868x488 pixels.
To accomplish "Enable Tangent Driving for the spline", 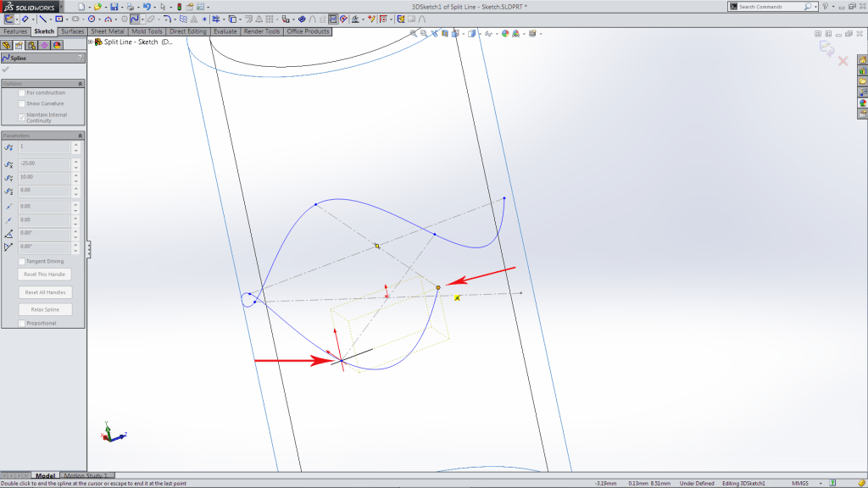I will 22,261.
